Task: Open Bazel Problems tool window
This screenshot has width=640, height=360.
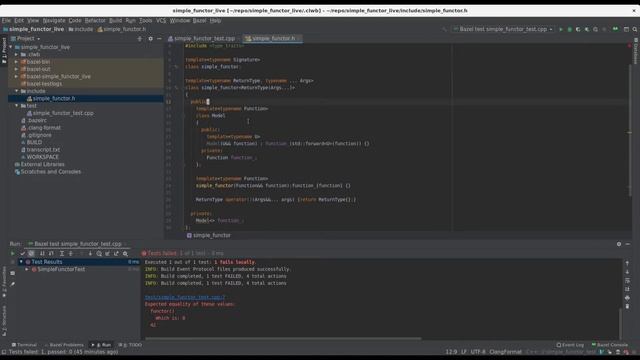Action: 64,345
